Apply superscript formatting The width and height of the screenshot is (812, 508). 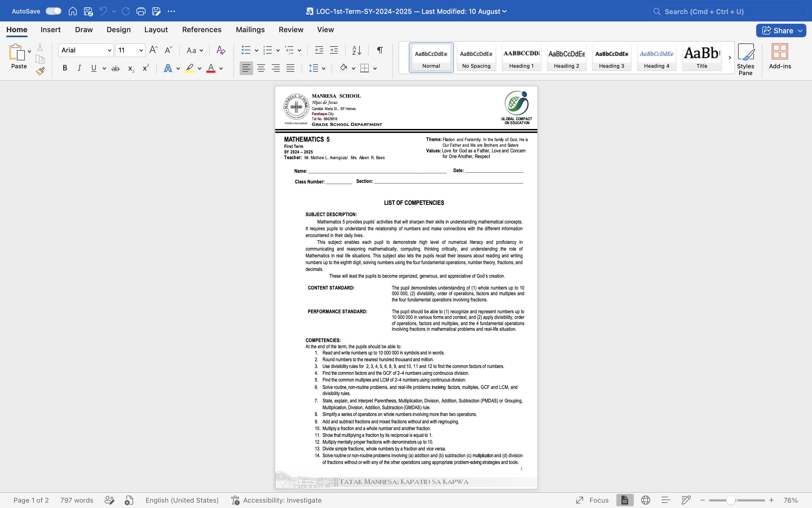[x=145, y=68]
